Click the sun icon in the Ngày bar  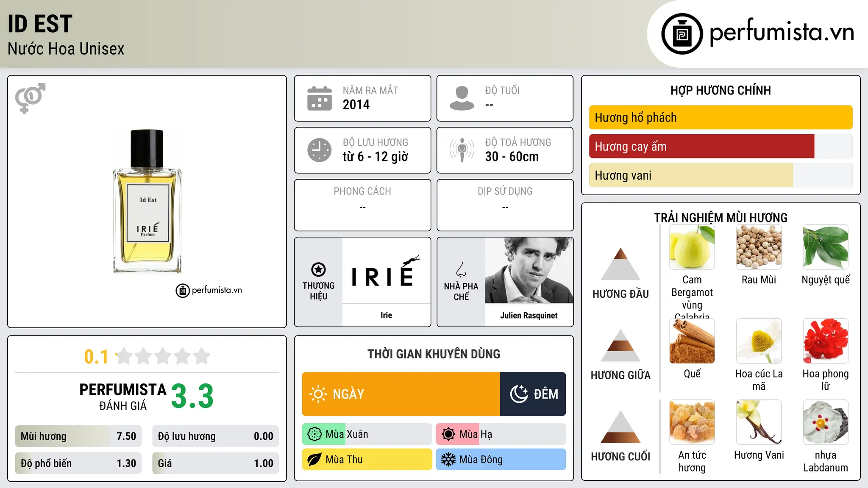click(x=318, y=394)
